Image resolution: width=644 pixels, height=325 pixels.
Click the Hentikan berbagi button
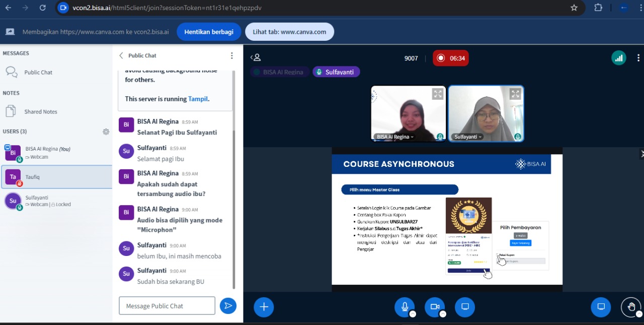pos(209,32)
